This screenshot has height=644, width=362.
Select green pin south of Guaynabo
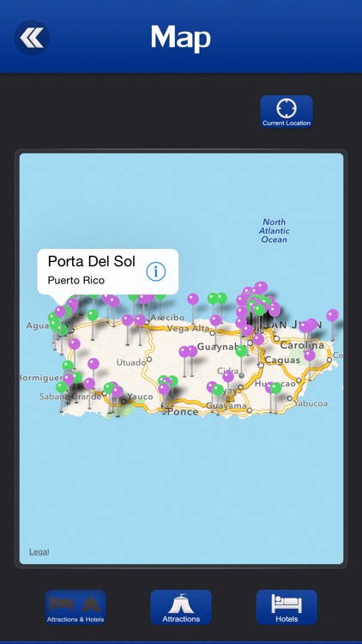coord(241,351)
